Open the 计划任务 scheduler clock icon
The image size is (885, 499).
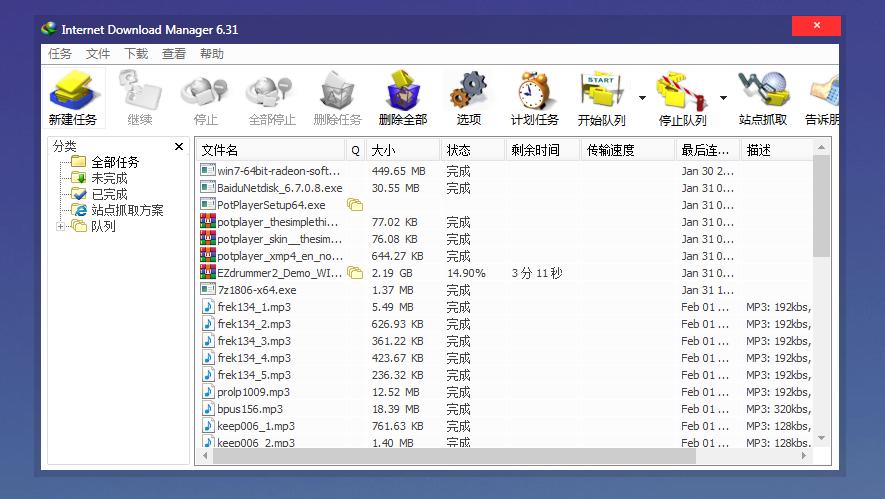click(534, 97)
